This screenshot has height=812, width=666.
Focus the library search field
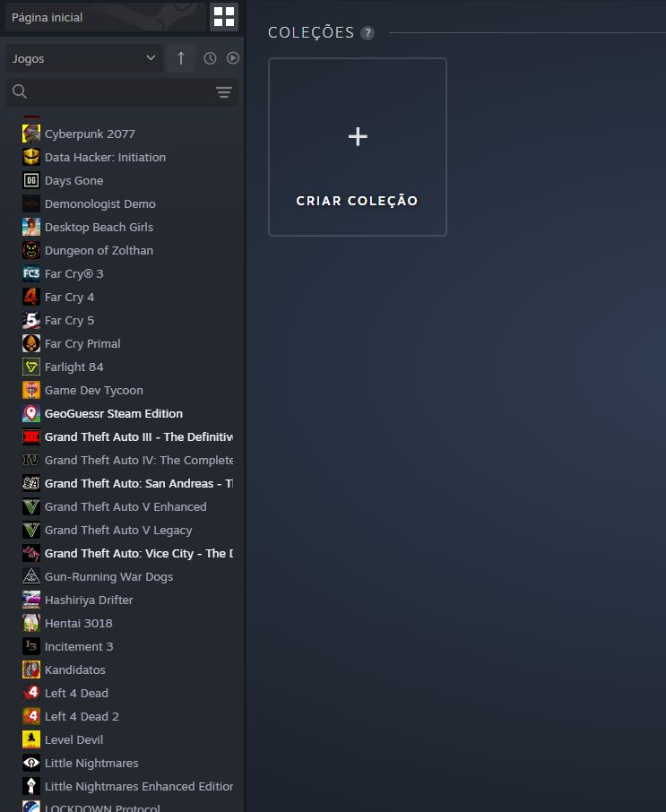tap(122, 91)
